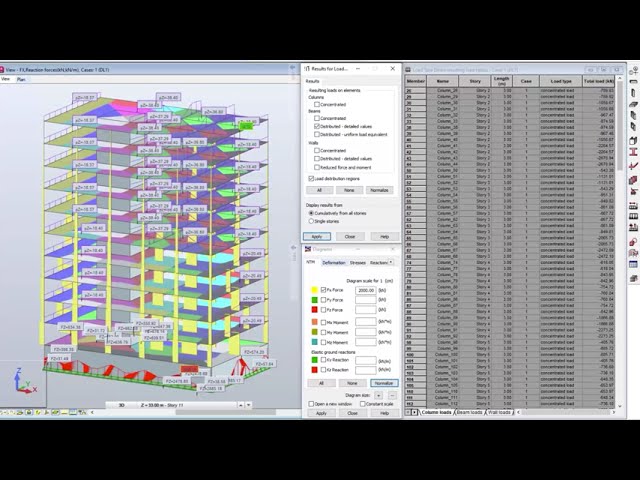Open the Beam loads table tab
This screenshot has width=640, height=480.
coord(469,412)
